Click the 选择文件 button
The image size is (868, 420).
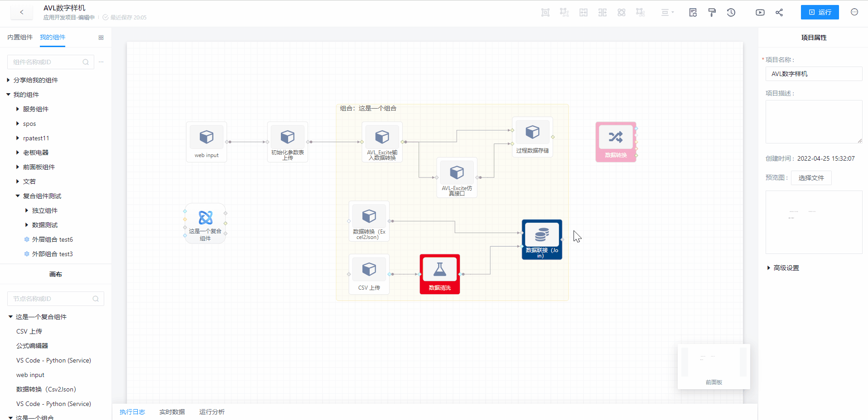pyautogui.click(x=811, y=178)
